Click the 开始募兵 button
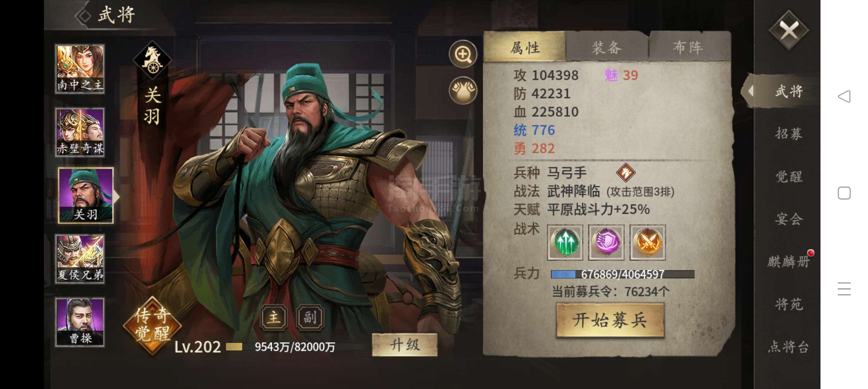Image resolution: width=868 pixels, height=389 pixels. (610, 320)
